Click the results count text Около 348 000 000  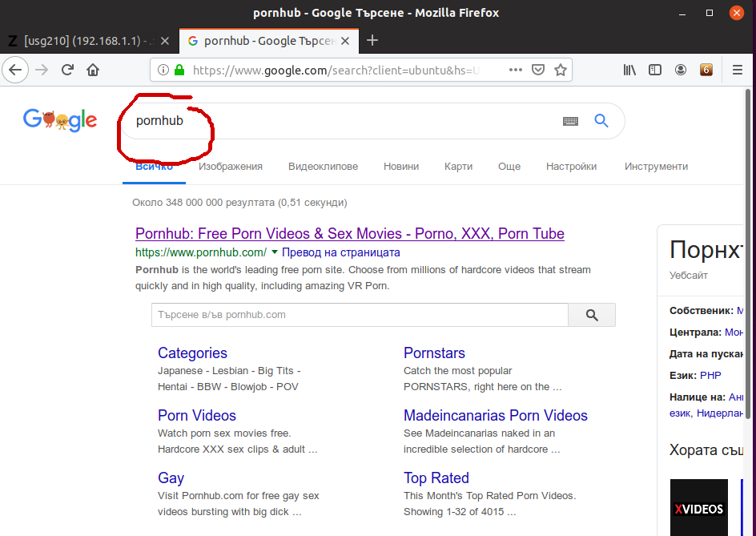[239, 203]
